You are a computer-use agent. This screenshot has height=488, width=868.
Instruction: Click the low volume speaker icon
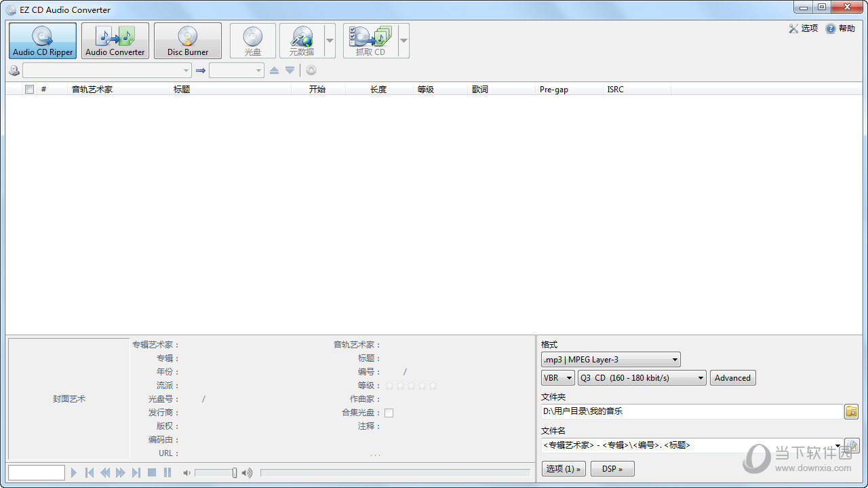pyautogui.click(x=187, y=473)
